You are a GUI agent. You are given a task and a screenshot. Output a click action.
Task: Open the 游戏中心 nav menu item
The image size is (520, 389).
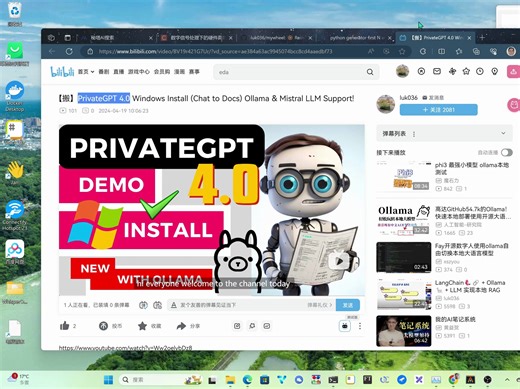pyautogui.click(x=139, y=71)
